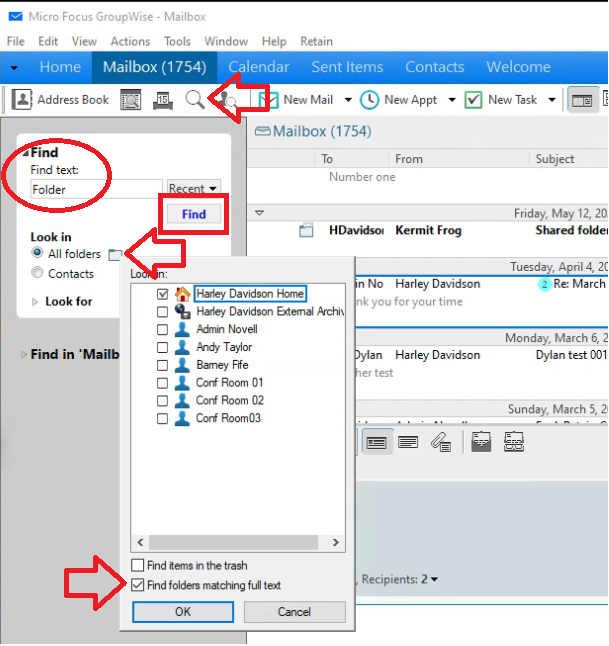Open the Recent dropdown next to Find text
Viewport: 609px width, 646px height.
(194, 189)
